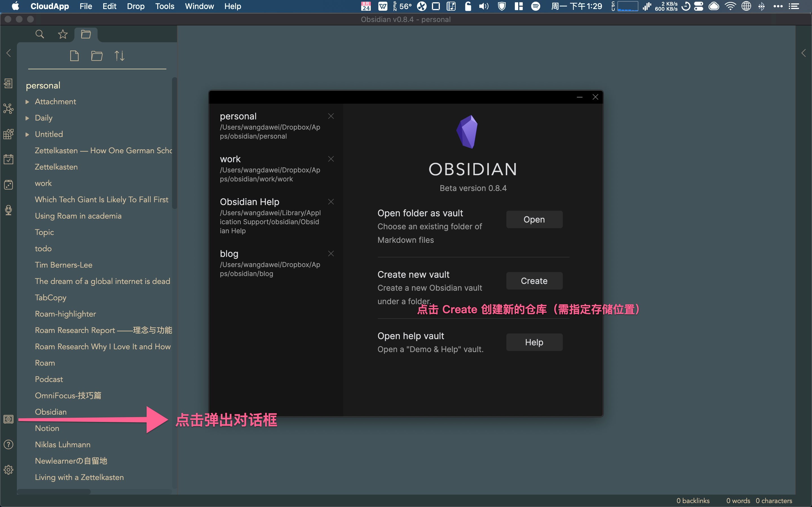The height and width of the screenshot is (507, 812).
Task: Open the help question mark icon
Action: tap(8, 444)
